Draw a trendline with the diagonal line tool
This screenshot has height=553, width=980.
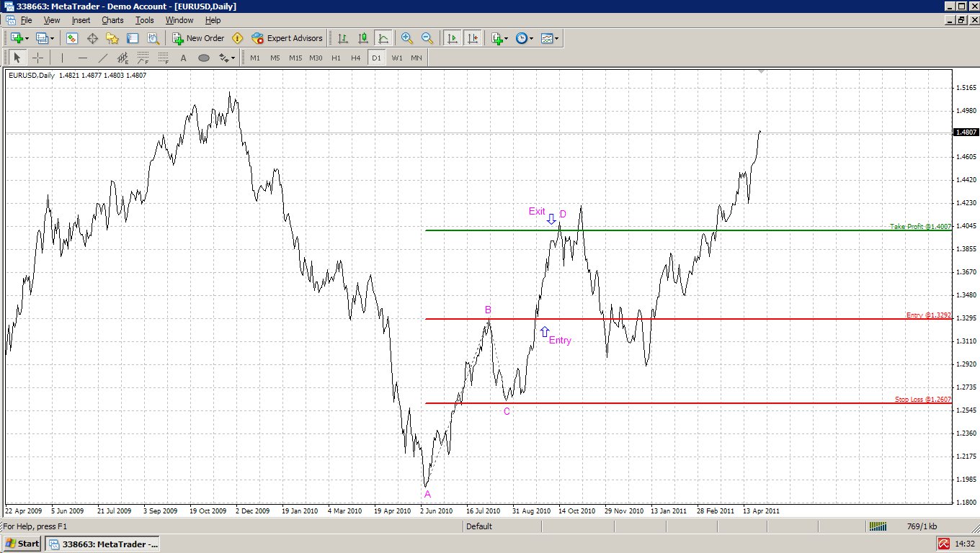pyautogui.click(x=103, y=58)
